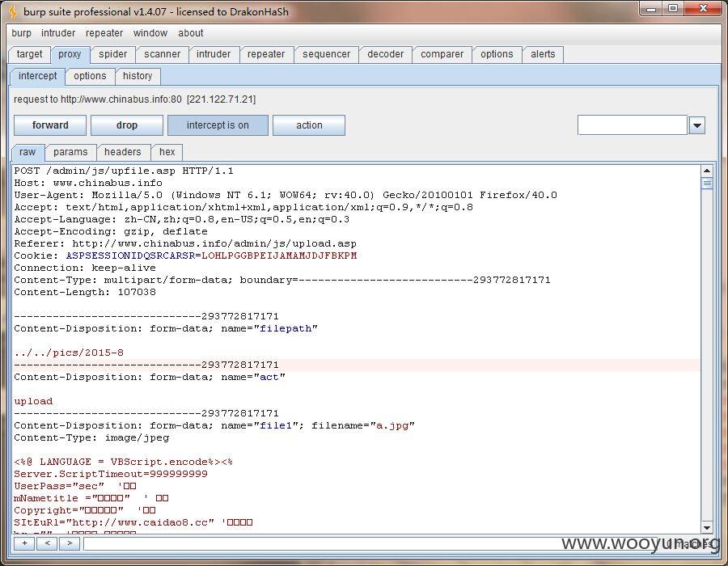Go to the repeater tool tab
This screenshot has height=566, width=728.
[266, 54]
